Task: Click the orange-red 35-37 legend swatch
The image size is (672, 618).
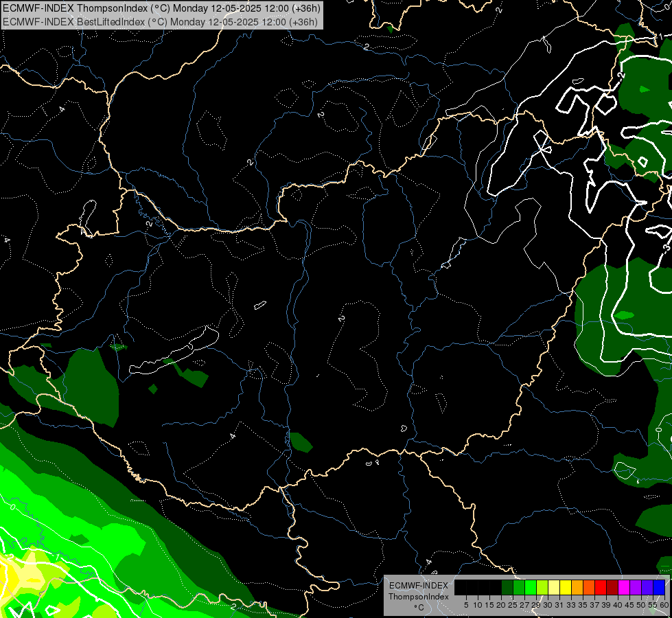Action: [x=589, y=587]
